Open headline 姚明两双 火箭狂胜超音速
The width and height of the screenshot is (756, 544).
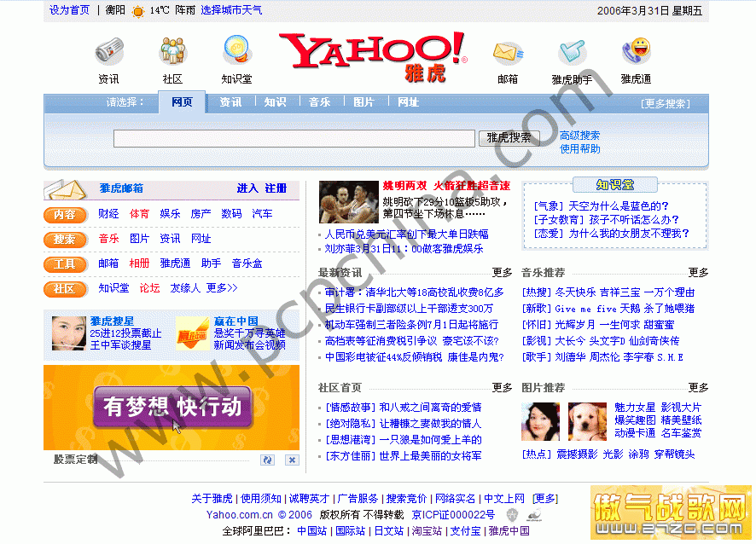coord(446,186)
